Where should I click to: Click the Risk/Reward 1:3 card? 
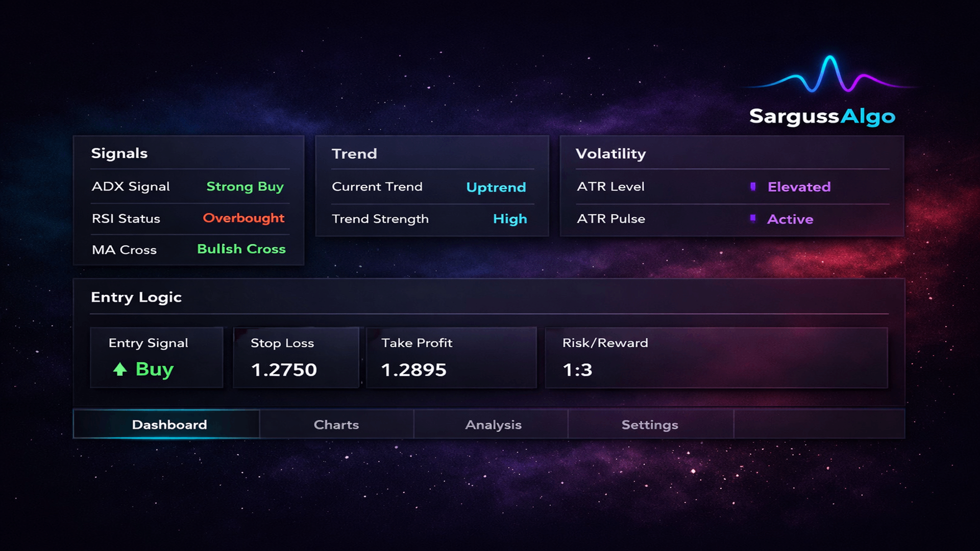pos(716,358)
